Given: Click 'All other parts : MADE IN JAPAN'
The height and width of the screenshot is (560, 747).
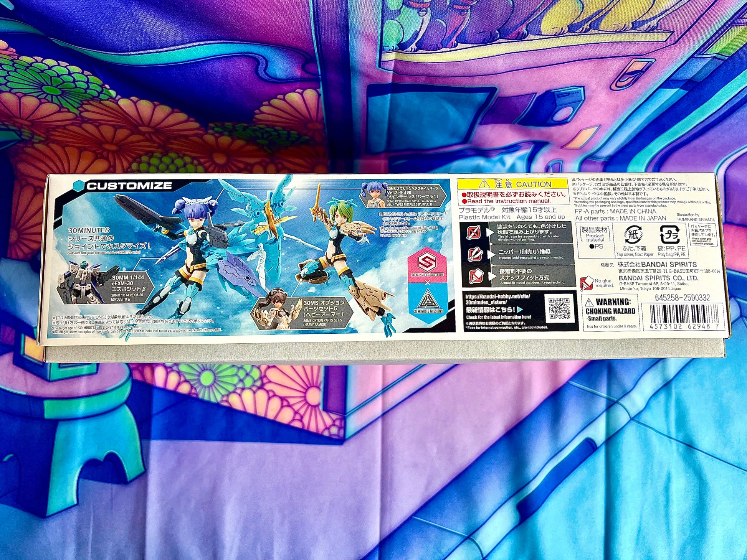Looking at the screenshot, I should click(x=620, y=218).
